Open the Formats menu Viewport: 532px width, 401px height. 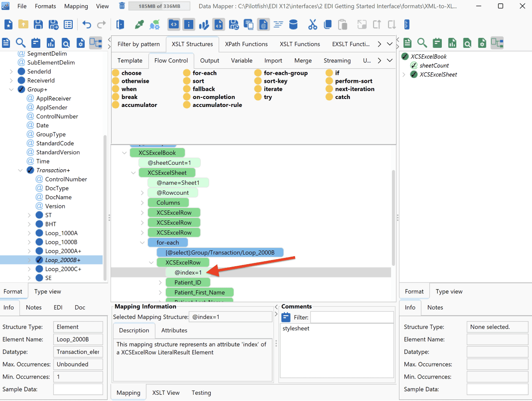tap(45, 6)
